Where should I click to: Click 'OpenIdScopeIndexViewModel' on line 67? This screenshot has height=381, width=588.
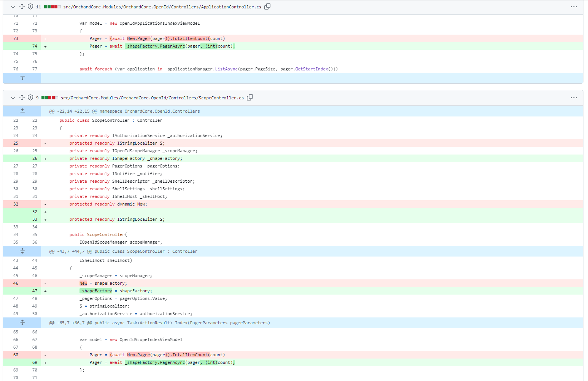[151, 340]
